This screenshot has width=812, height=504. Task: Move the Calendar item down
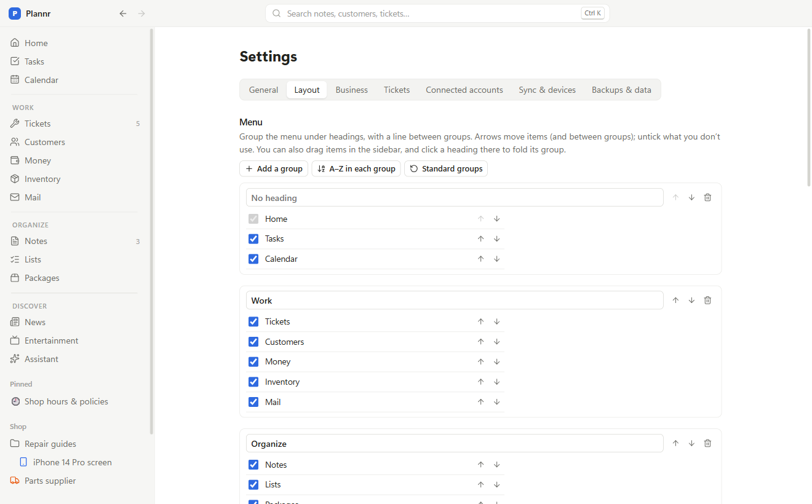coord(496,259)
